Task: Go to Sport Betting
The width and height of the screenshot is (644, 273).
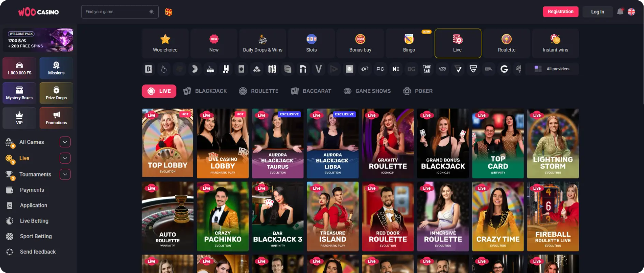Action: (x=36, y=236)
